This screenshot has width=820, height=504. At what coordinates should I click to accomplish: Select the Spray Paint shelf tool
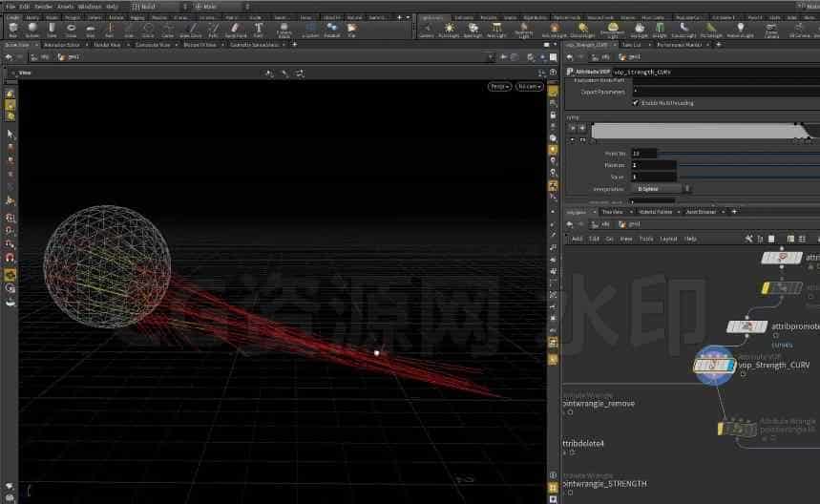pos(236,30)
